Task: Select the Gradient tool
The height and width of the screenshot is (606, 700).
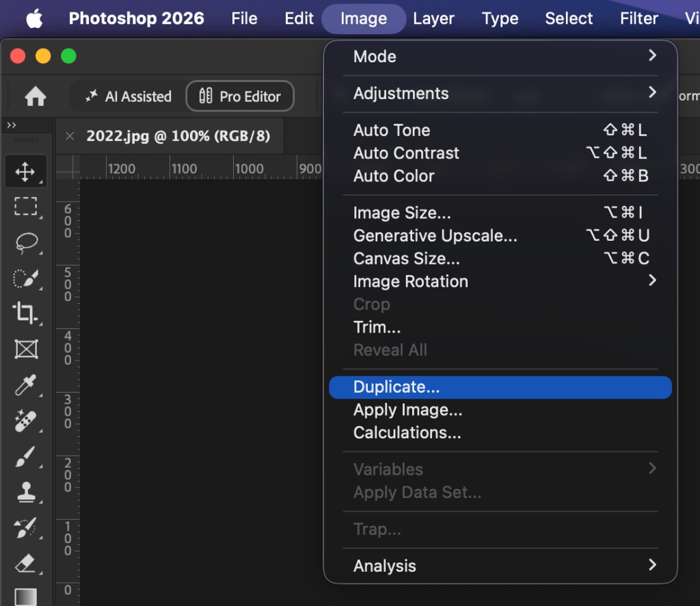Action: 25,596
